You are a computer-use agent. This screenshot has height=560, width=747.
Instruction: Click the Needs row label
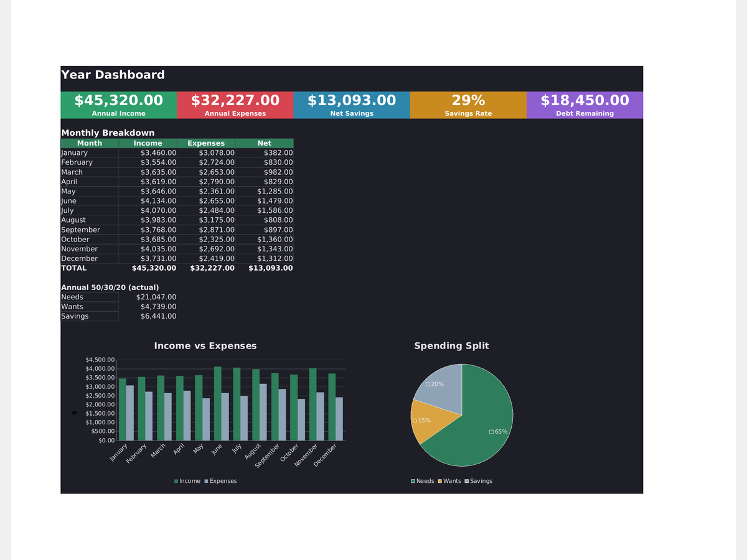tap(90, 297)
